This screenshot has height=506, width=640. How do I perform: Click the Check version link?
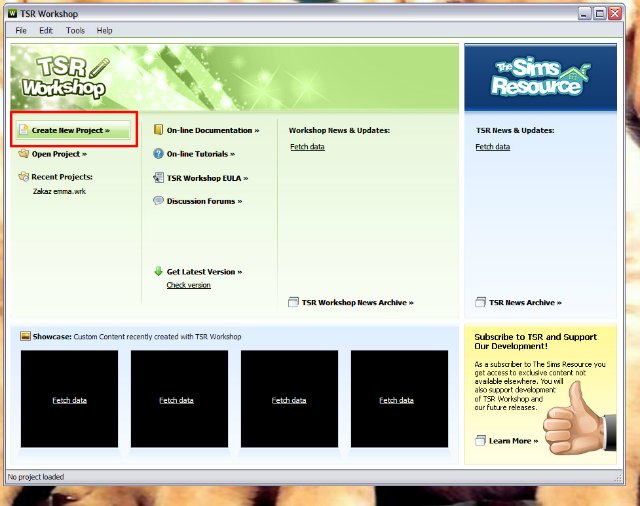click(x=188, y=285)
